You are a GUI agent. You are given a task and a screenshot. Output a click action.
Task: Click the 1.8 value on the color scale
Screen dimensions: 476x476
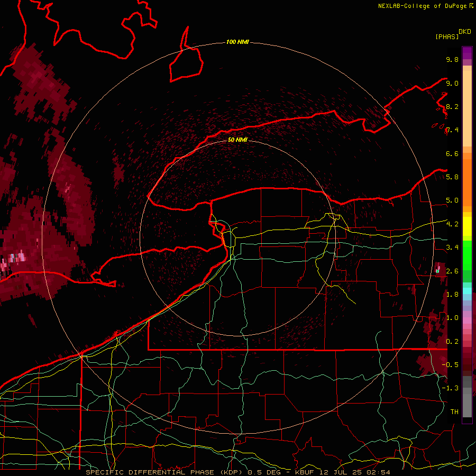(x=452, y=294)
